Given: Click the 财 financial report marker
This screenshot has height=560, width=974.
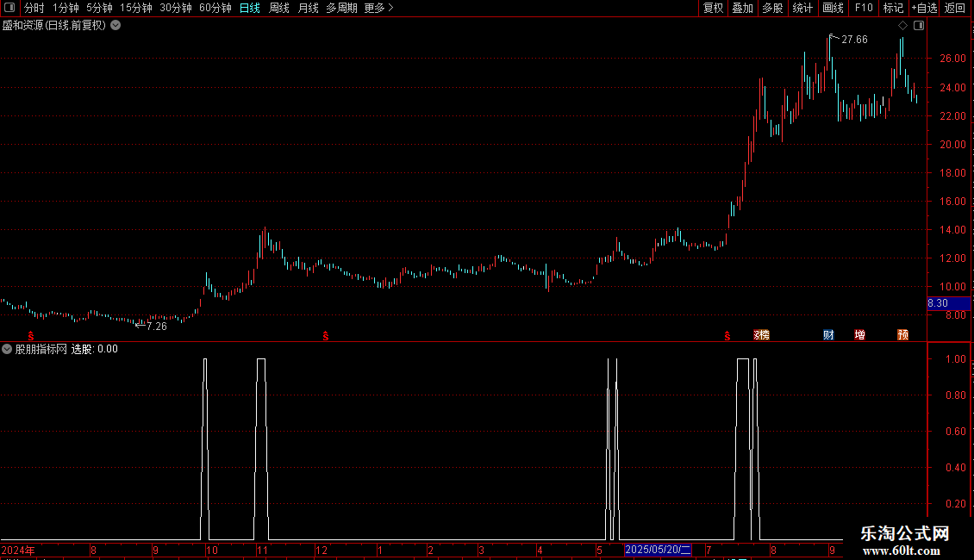Looking at the screenshot, I should click(x=828, y=335).
